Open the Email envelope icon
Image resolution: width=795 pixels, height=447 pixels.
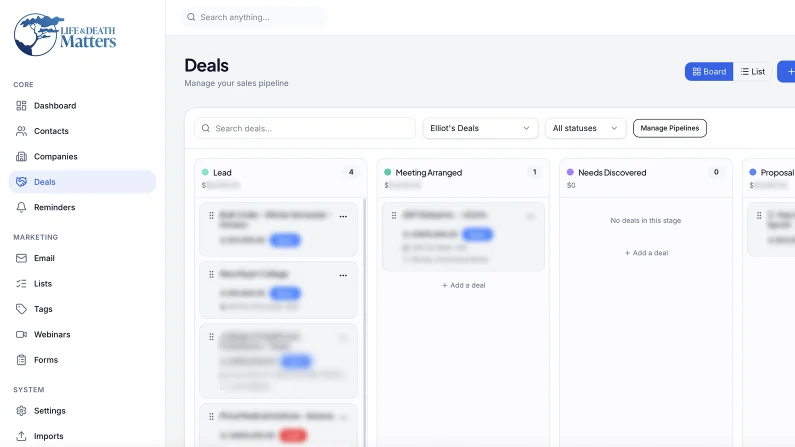click(x=21, y=258)
